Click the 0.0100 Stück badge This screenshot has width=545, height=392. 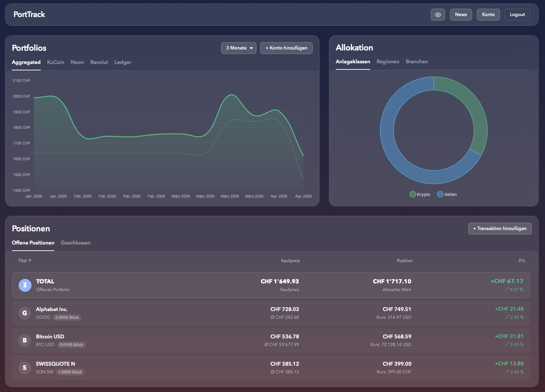[71, 345]
